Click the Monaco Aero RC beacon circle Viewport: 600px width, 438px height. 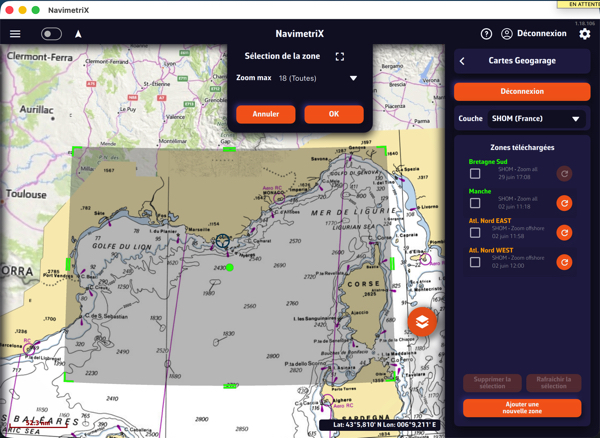(279, 198)
